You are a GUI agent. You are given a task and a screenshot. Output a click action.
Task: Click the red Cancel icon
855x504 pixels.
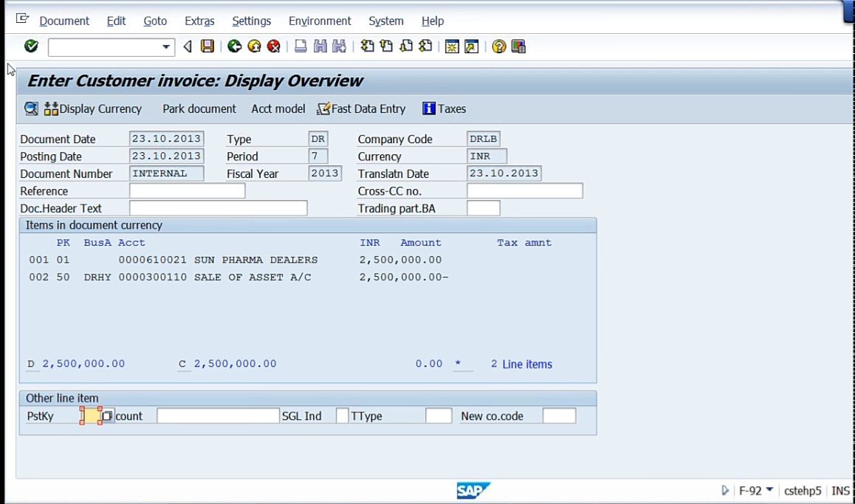[274, 46]
